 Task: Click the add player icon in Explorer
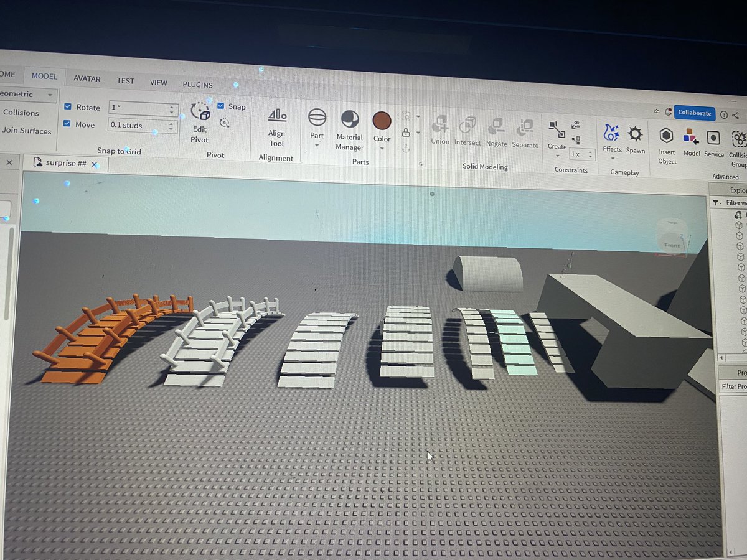(738, 214)
